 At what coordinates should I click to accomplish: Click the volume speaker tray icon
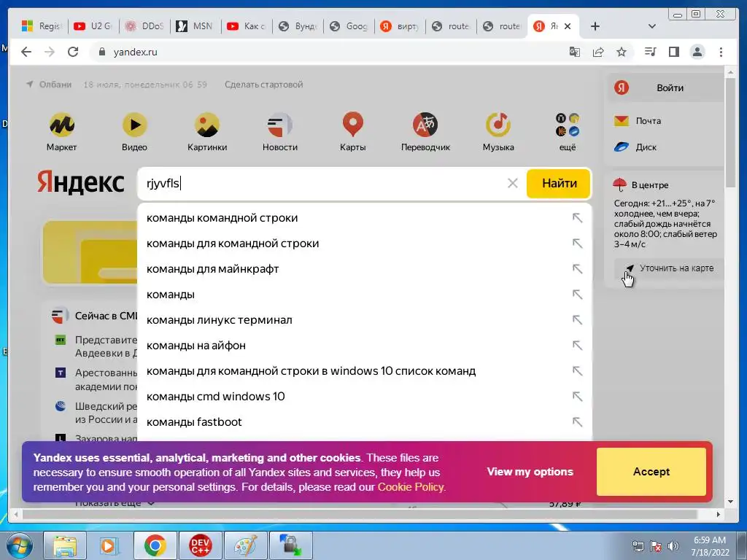tap(673, 546)
